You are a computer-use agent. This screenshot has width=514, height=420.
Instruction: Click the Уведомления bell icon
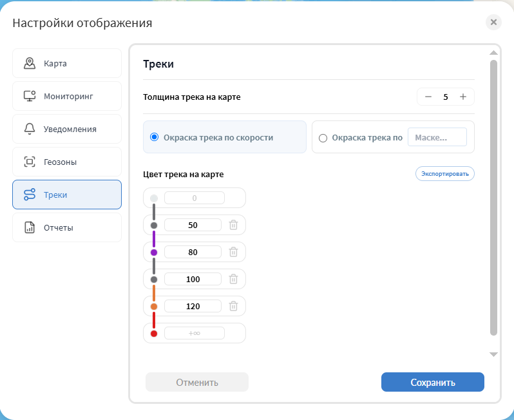click(x=30, y=129)
